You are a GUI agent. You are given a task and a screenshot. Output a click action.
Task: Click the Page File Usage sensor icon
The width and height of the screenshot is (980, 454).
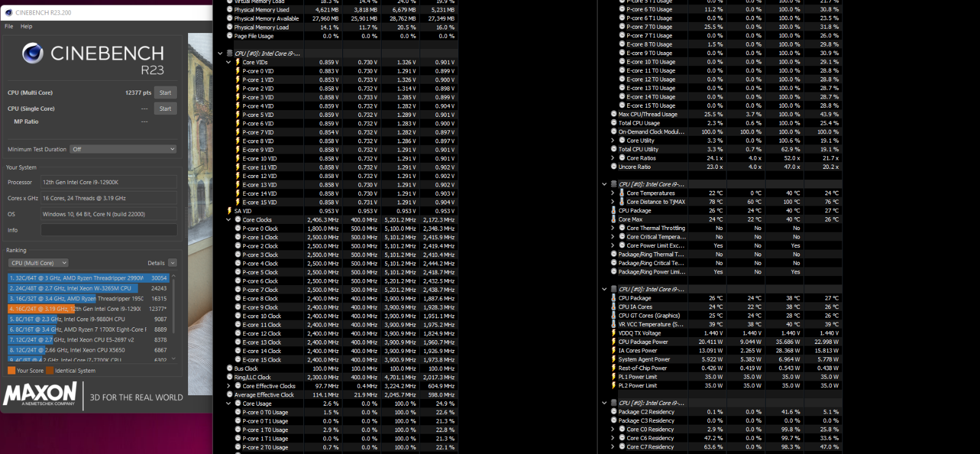(230, 36)
